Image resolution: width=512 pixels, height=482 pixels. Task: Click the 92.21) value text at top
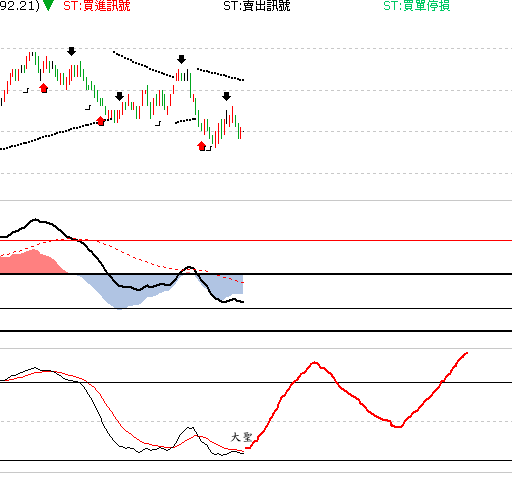coord(20,6)
